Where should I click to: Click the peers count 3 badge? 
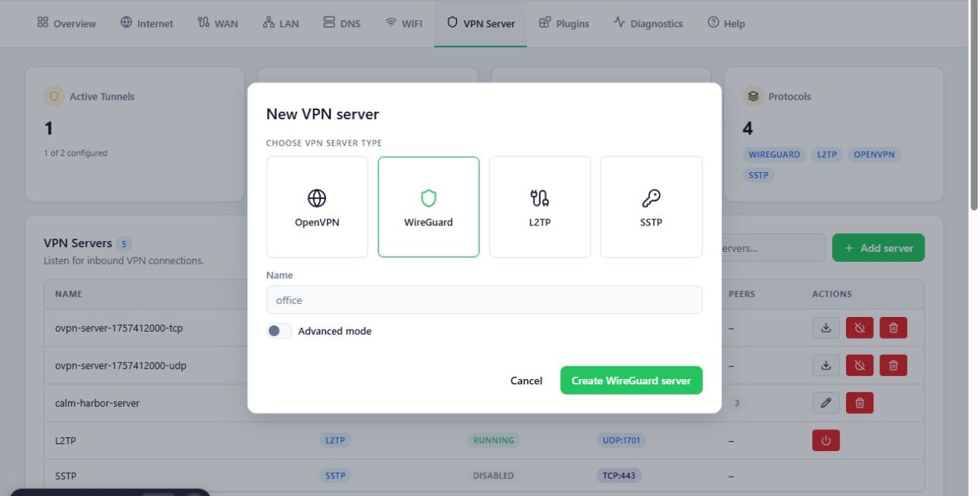(x=737, y=403)
